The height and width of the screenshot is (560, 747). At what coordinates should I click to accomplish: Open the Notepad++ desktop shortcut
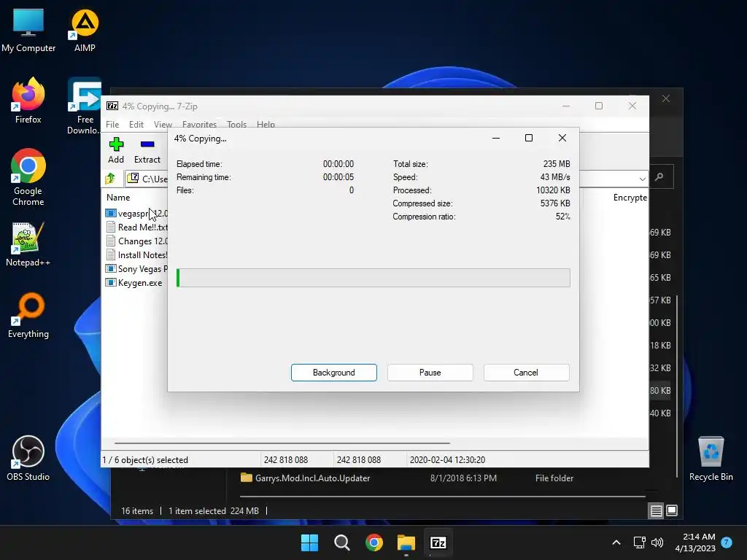(x=28, y=244)
